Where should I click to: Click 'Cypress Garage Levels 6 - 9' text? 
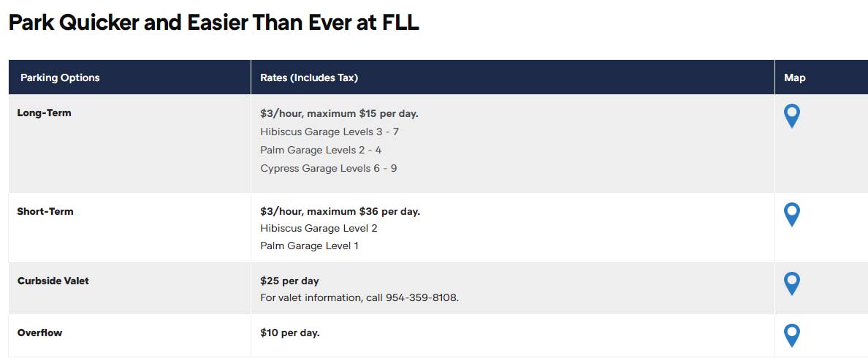click(x=328, y=168)
